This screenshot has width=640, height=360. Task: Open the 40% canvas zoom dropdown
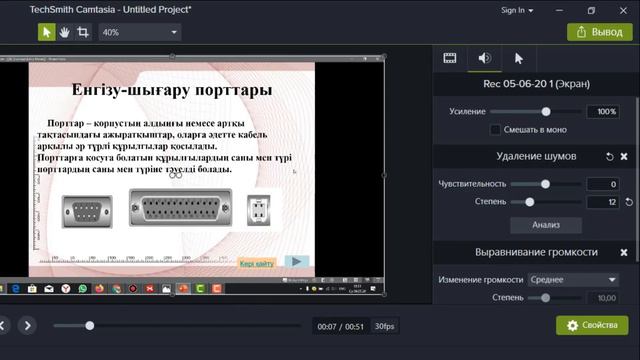[140, 32]
